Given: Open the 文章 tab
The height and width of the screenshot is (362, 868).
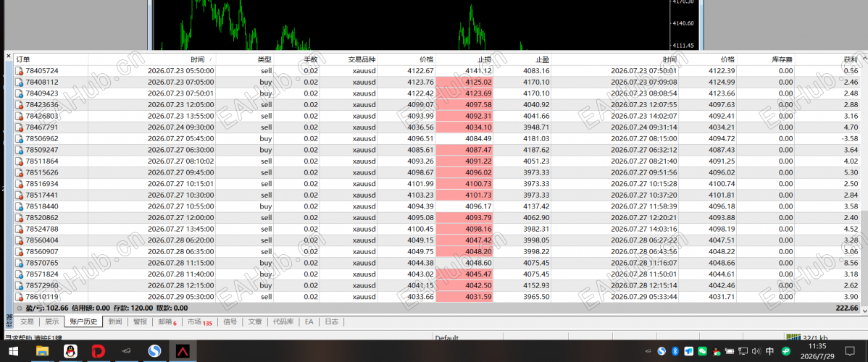Looking at the screenshot, I should click(x=254, y=321).
